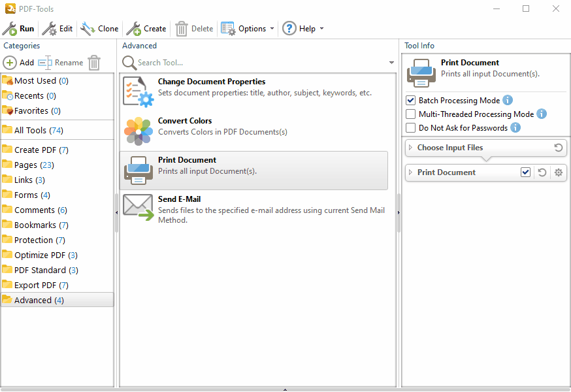Click the Delete trash icon in toolbar
The image size is (571, 392).
coord(181,28)
